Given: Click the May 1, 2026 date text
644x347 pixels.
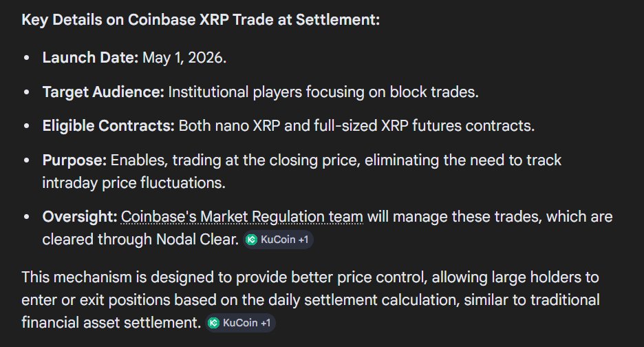Looking at the screenshot, I should pyautogui.click(x=184, y=57).
